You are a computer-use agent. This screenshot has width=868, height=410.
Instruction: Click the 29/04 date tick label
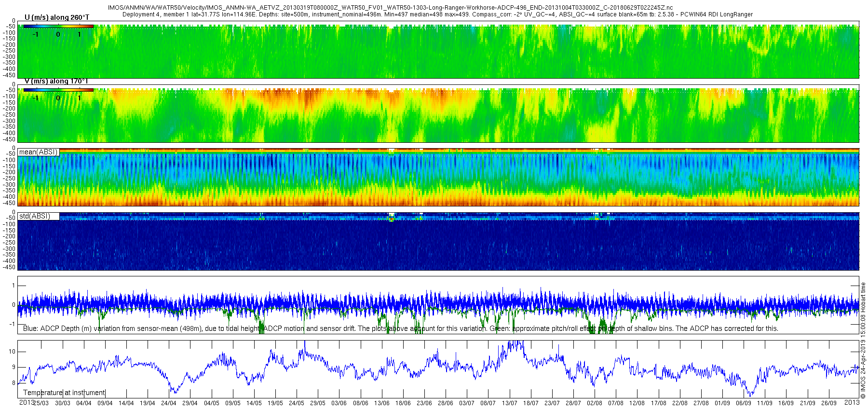(x=190, y=403)
